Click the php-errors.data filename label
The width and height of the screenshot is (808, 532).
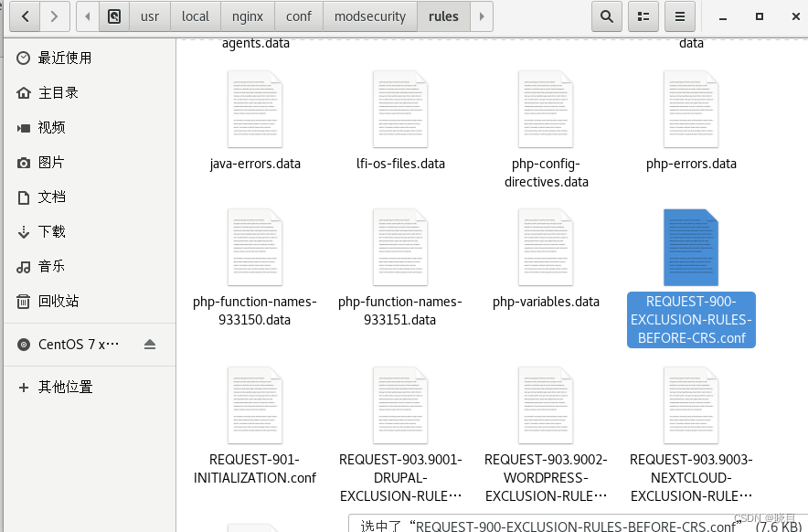click(691, 164)
